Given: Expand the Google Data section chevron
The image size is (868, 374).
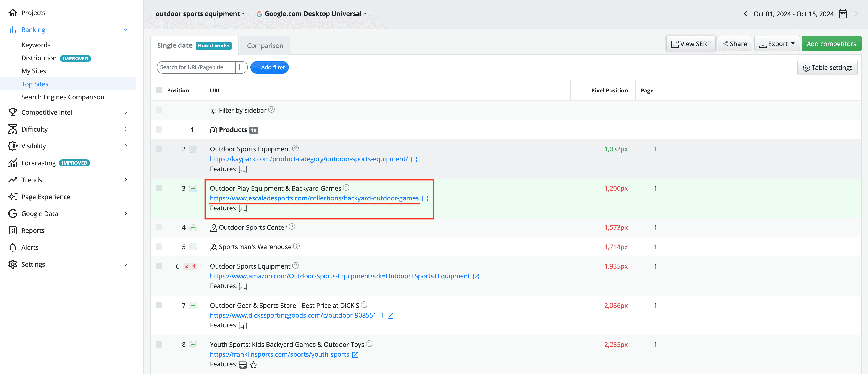Looking at the screenshot, I should click(x=126, y=214).
